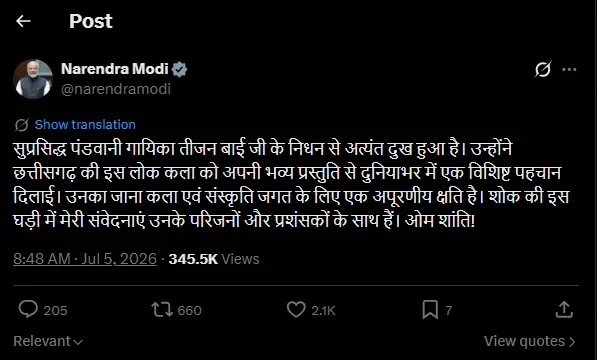Image resolution: width=597 pixels, height=360 pixels.
Task: Click the Grok icon beside Show translation
Action: pyautogui.click(x=22, y=125)
